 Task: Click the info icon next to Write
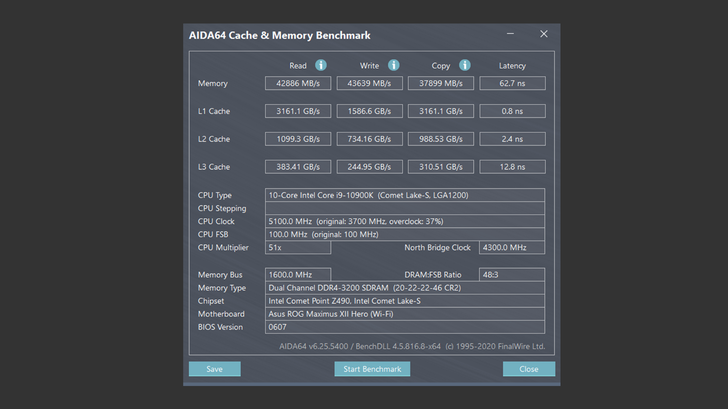point(394,66)
